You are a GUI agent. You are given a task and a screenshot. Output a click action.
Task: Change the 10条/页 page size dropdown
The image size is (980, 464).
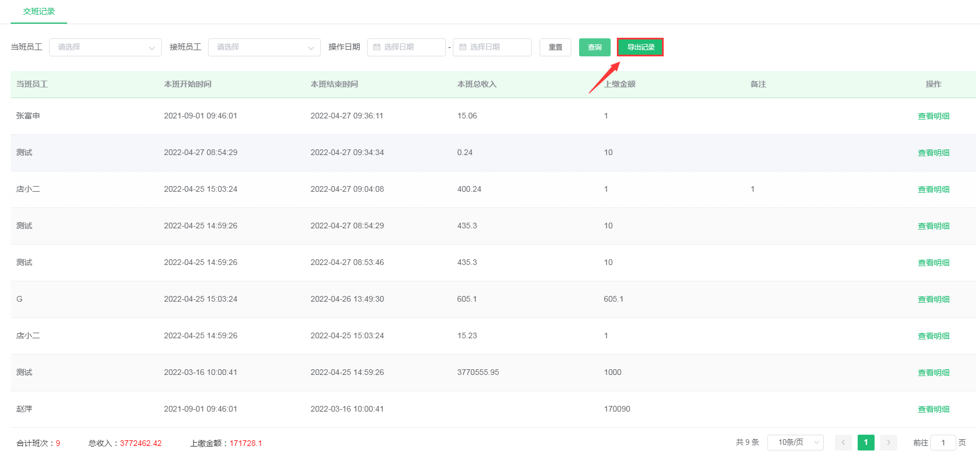[795, 443]
